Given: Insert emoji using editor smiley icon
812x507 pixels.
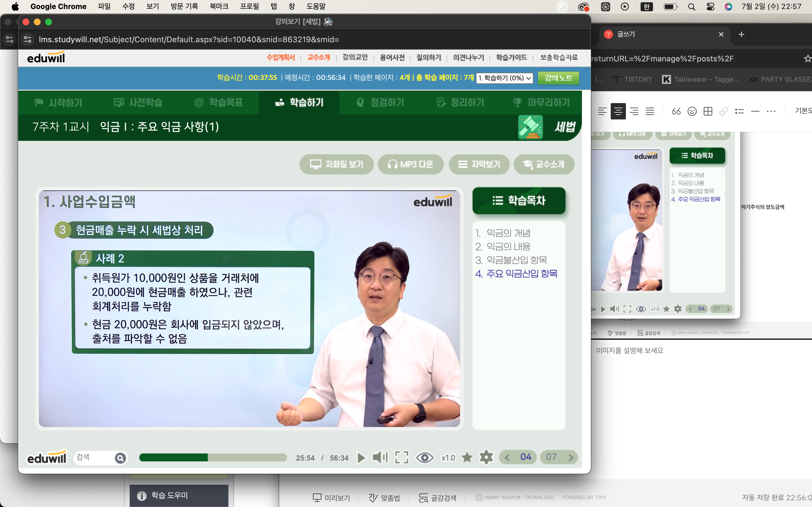Looking at the screenshot, I should click(692, 111).
